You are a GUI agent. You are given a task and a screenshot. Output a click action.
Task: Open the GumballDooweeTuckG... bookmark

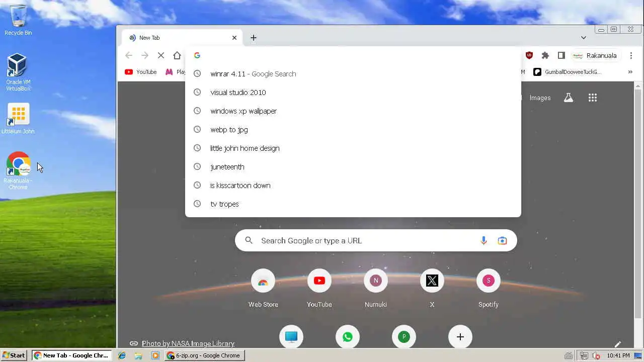point(568,72)
